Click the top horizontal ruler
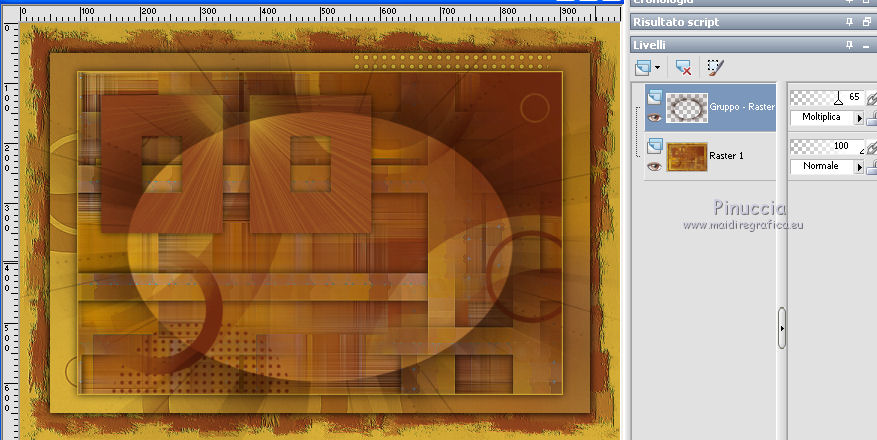 point(319,13)
